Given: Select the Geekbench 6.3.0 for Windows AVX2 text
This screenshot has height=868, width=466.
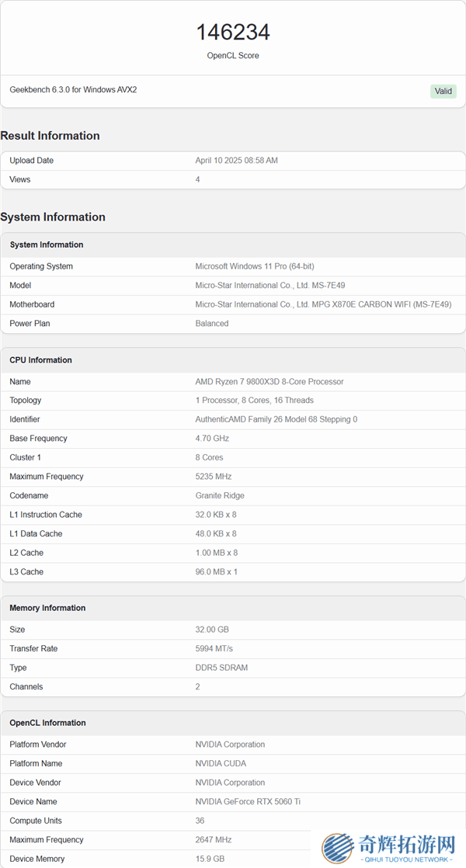Looking at the screenshot, I should [73, 90].
